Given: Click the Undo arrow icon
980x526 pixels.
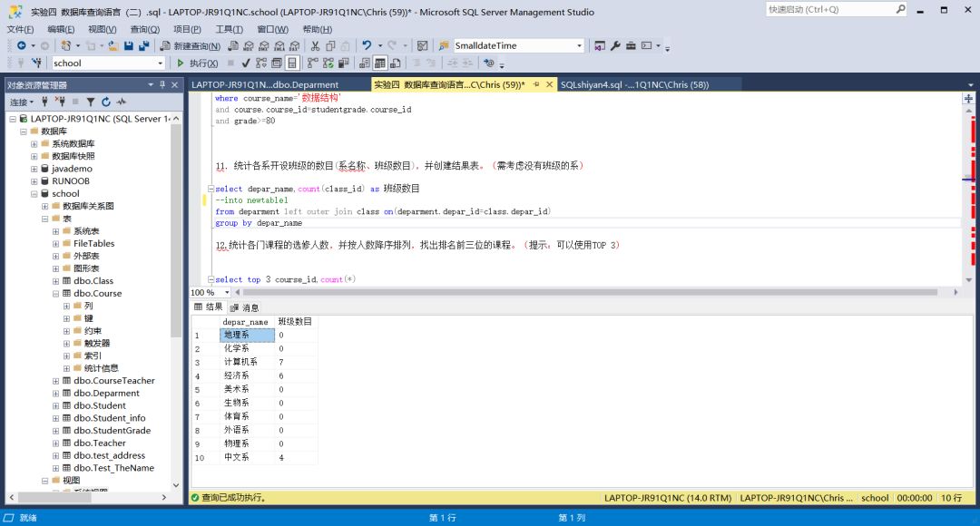Looking at the screenshot, I should (367, 45).
